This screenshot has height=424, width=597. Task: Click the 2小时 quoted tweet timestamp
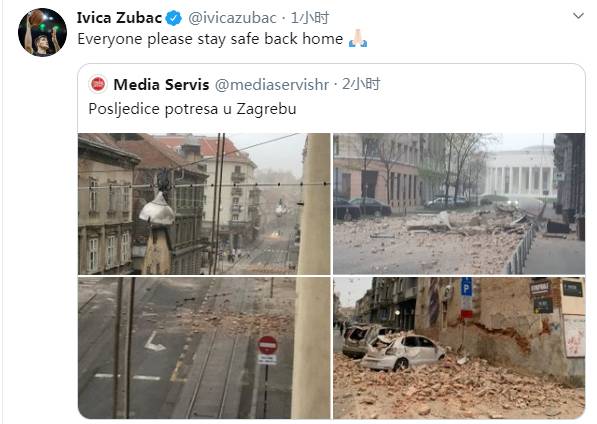361,84
